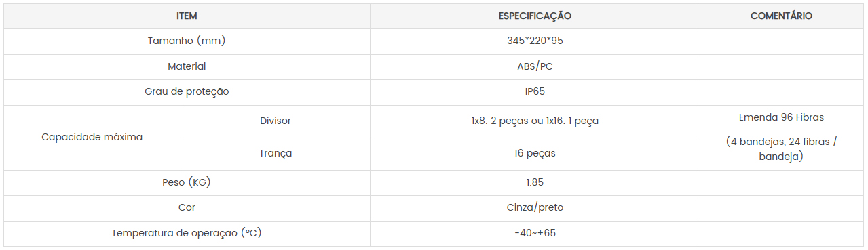
Task: Click the -40~+65 temperature value
Action: coord(535,234)
